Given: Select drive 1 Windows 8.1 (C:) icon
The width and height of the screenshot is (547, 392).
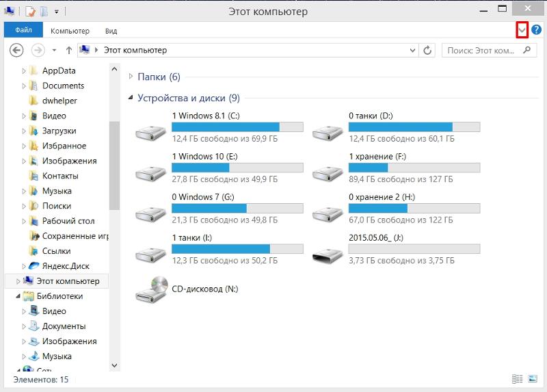Looking at the screenshot, I should click(150, 132).
